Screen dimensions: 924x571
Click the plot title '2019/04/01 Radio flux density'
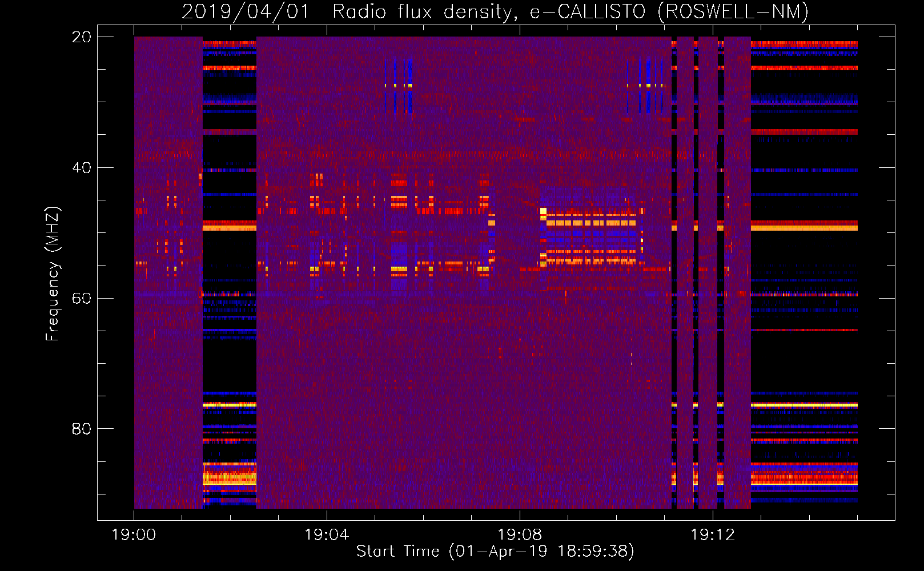495,12
